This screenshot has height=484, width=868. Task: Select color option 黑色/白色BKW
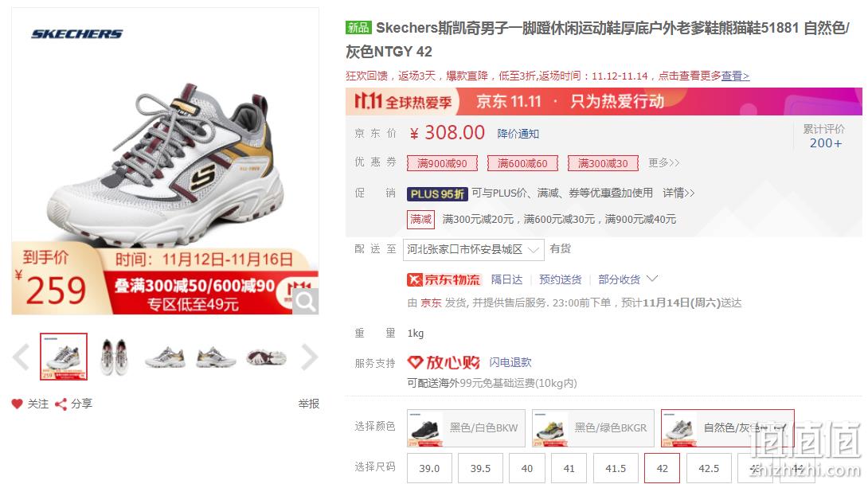[466, 428]
